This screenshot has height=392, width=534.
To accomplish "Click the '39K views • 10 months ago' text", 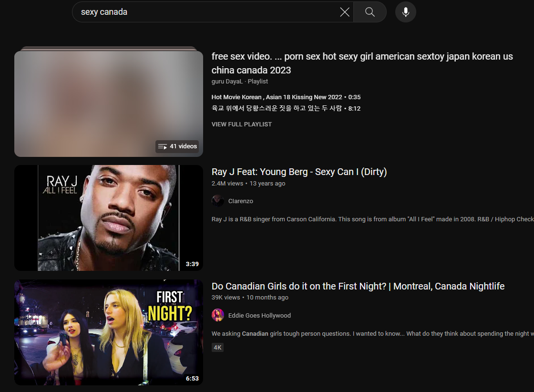I will 250,297.
